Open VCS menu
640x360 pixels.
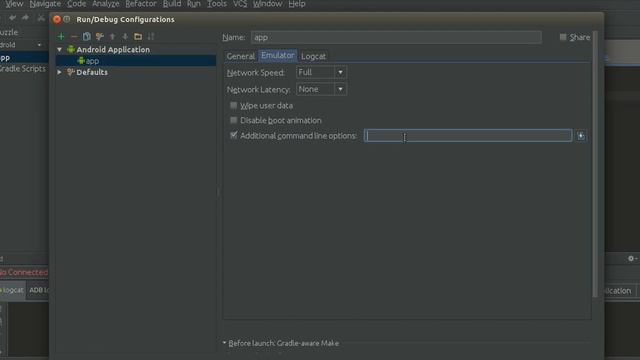[240, 4]
